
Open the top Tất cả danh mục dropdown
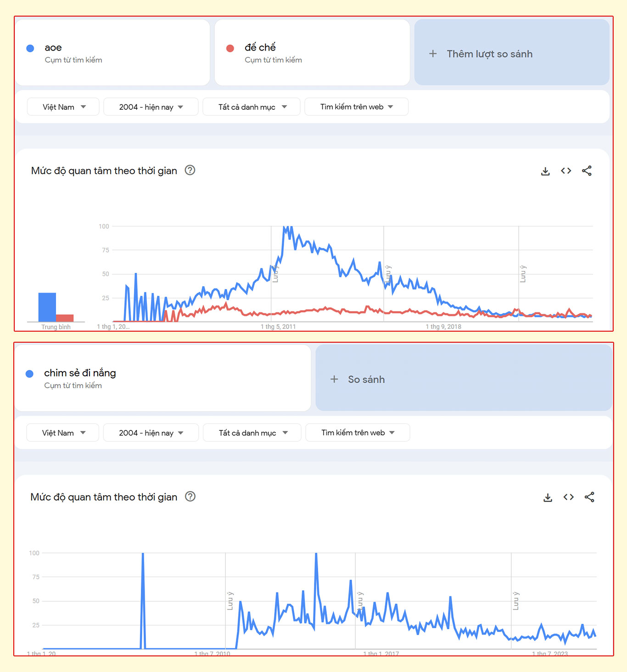[x=252, y=107]
